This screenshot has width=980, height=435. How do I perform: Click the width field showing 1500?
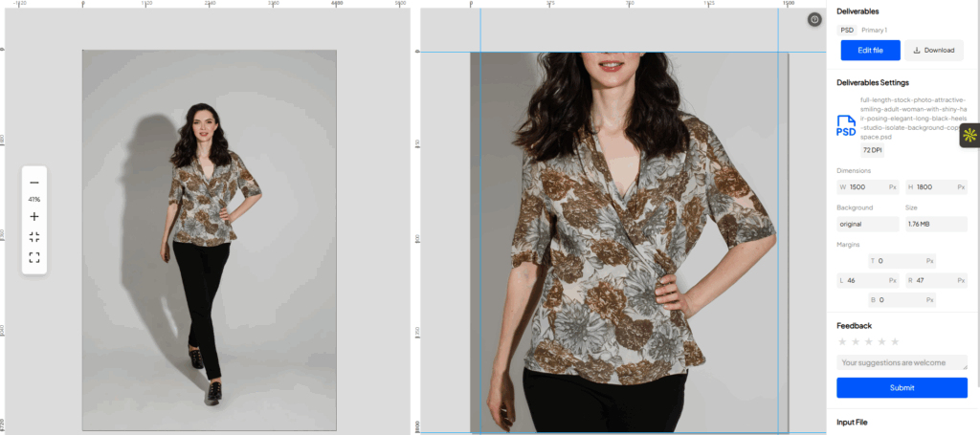point(867,186)
